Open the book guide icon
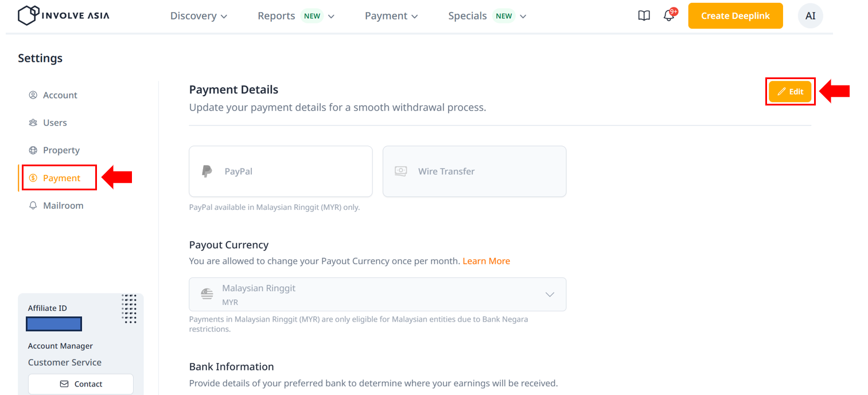Image resolution: width=868 pixels, height=395 pixels. tap(644, 16)
